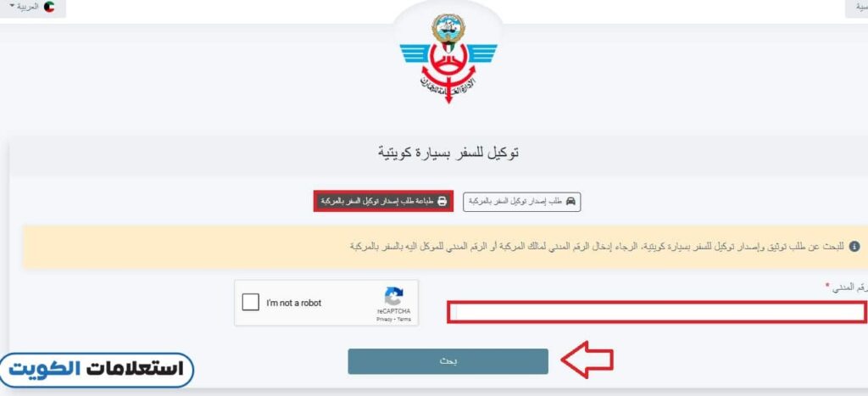
Task: Click the بحث search button
Action: (448, 361)
